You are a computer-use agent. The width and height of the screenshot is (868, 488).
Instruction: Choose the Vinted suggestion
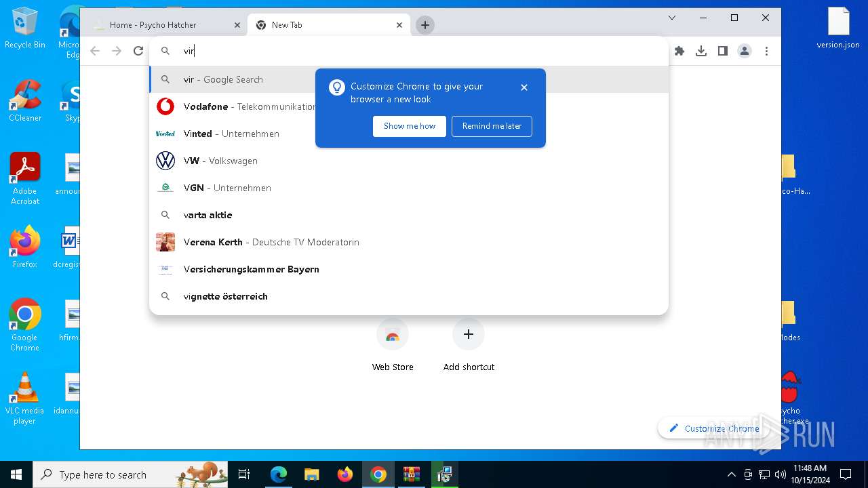click(409, 134)
